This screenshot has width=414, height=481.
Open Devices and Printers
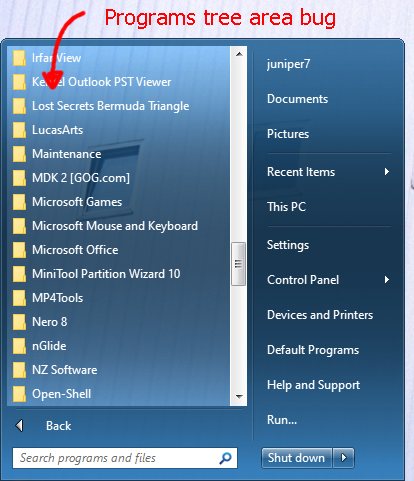click(320, 315)
